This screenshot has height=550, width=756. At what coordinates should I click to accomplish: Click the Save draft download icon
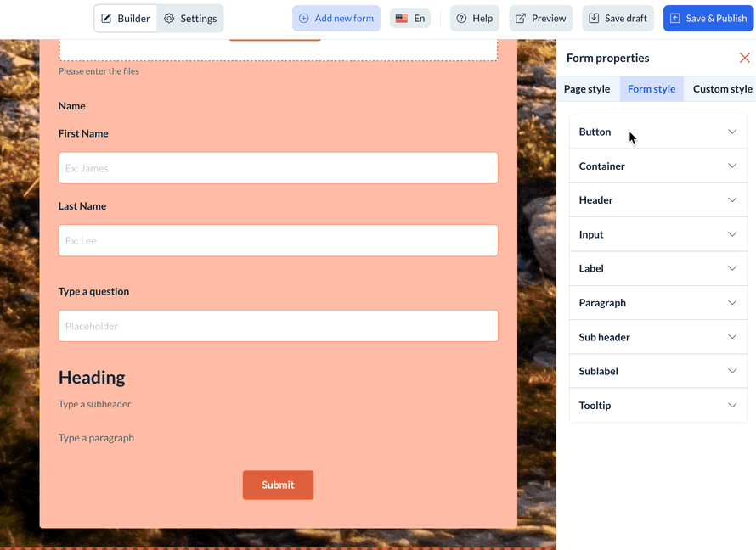(x=594, y=19)
